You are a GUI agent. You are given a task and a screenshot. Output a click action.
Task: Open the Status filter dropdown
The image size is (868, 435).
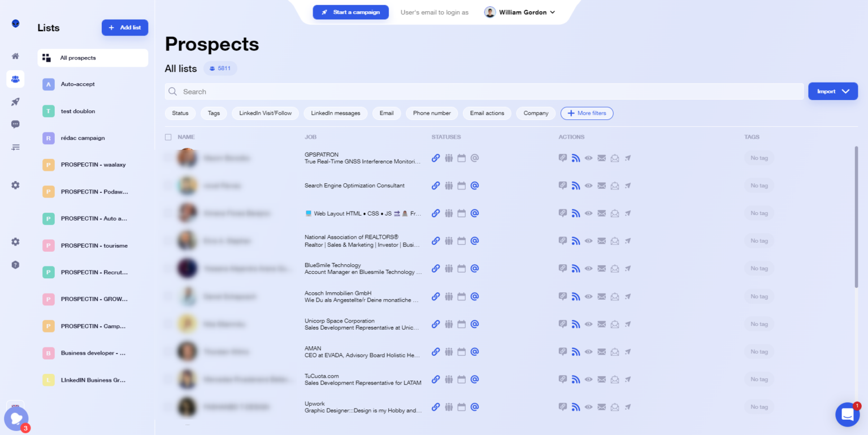[180, 113]
